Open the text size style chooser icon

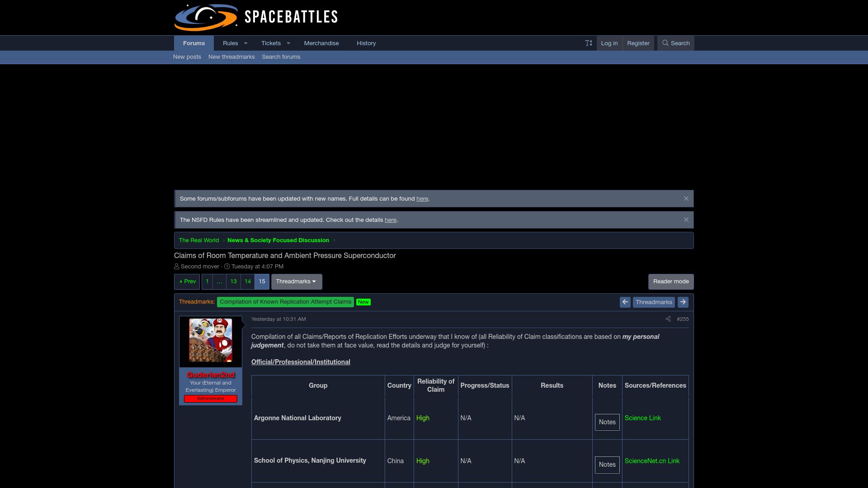tap(589, 43)
